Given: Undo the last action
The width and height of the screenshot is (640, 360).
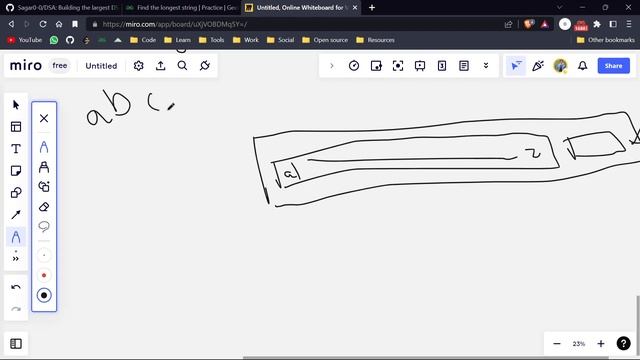Looking at the screenshot, I should (x=16, y=287).
